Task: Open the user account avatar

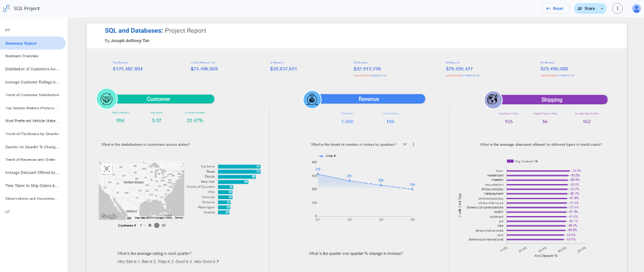Action: click(636, 8)
